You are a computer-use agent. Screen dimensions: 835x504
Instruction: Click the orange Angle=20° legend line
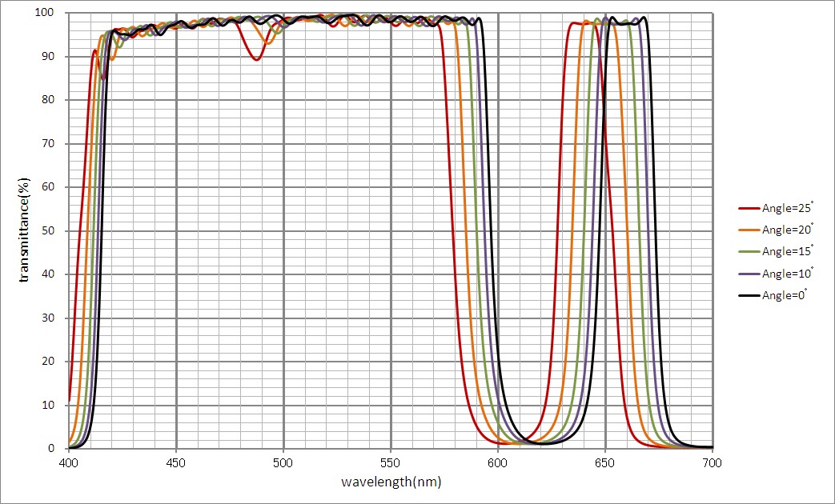748,230
